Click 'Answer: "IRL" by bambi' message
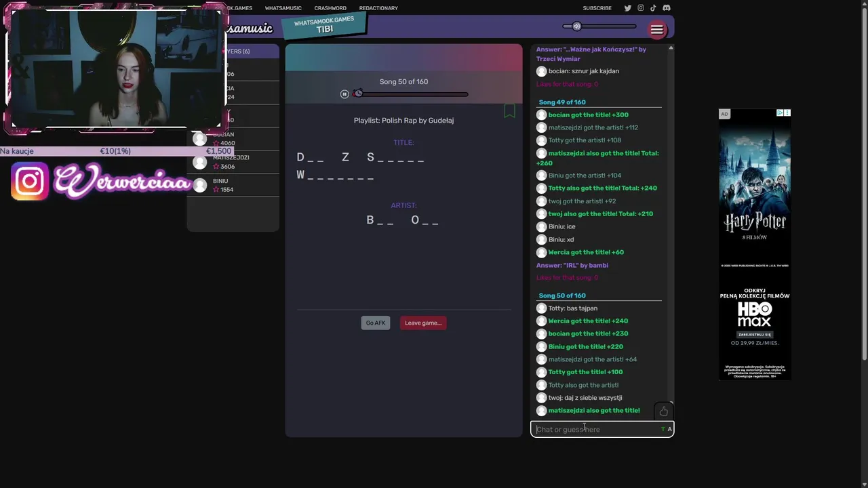The height and width of the screenshot is (488, 868). (572, 265)
